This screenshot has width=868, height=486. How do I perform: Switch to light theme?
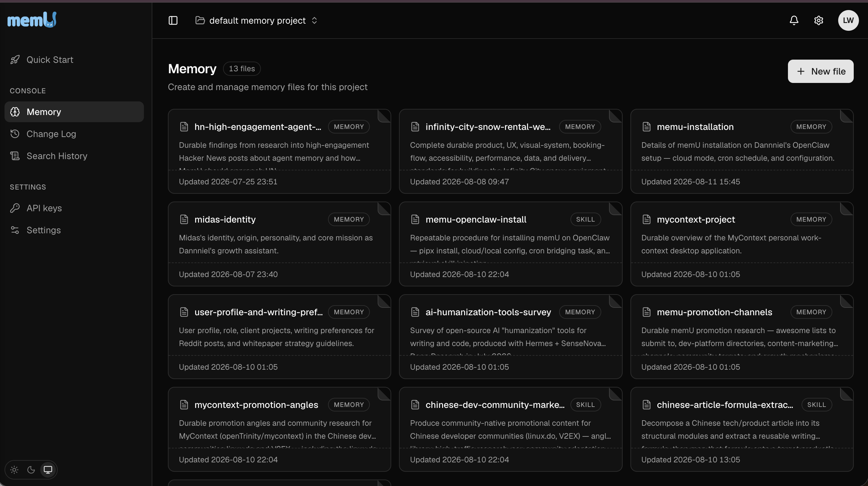tap(14, 469)
